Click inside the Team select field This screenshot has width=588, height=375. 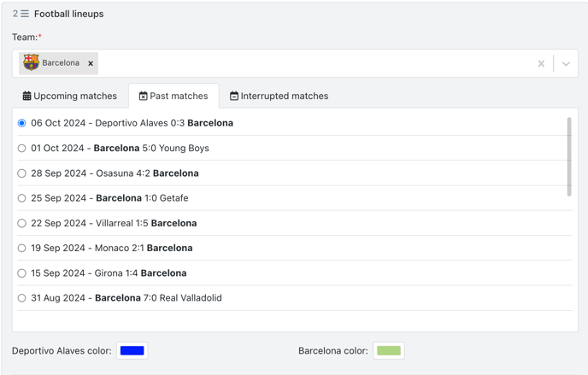[295, 63]
